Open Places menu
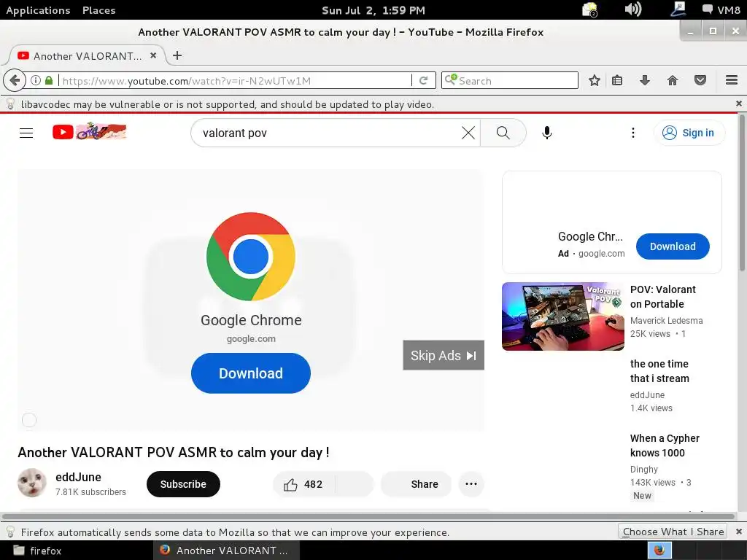The width and height of the screenshot is (747, 560). click(98, 10)
